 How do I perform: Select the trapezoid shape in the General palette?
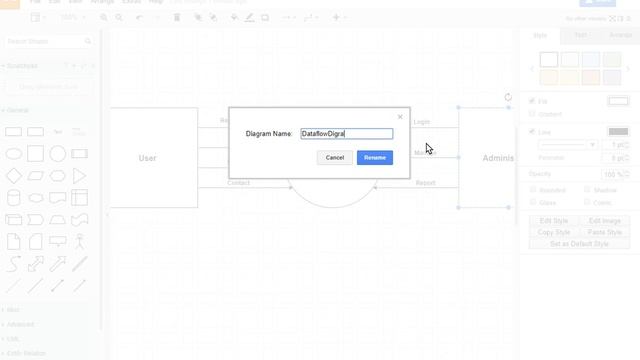tap(58, 220)
